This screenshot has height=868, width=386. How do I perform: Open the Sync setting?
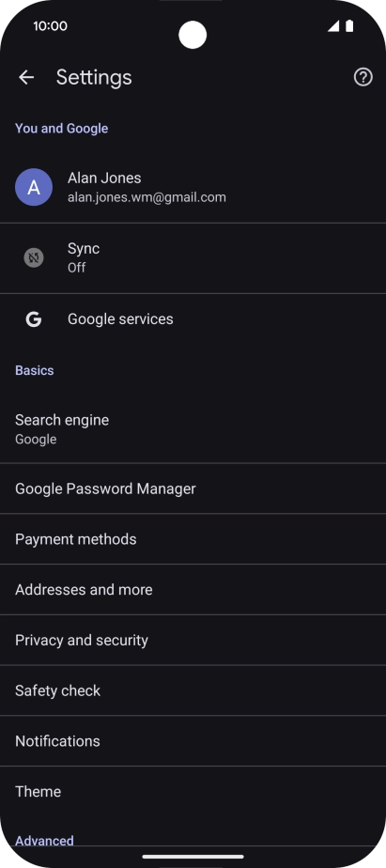click(x=193, y=258)
